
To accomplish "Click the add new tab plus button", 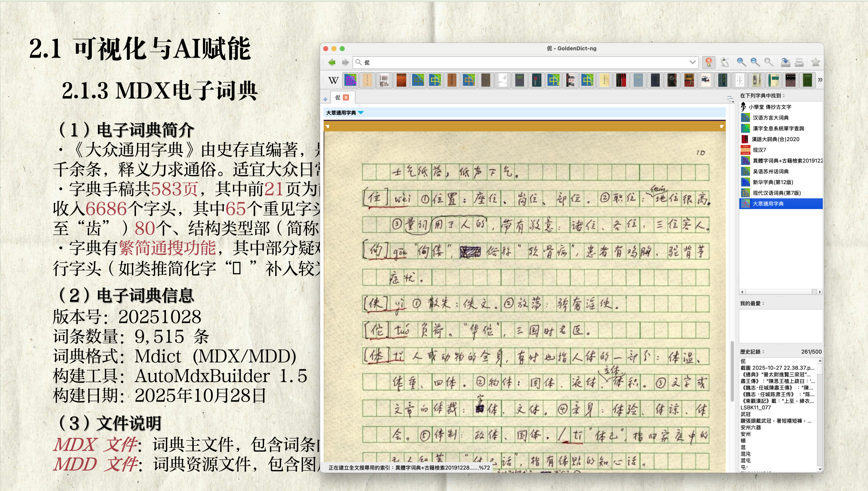I will 325,98.
